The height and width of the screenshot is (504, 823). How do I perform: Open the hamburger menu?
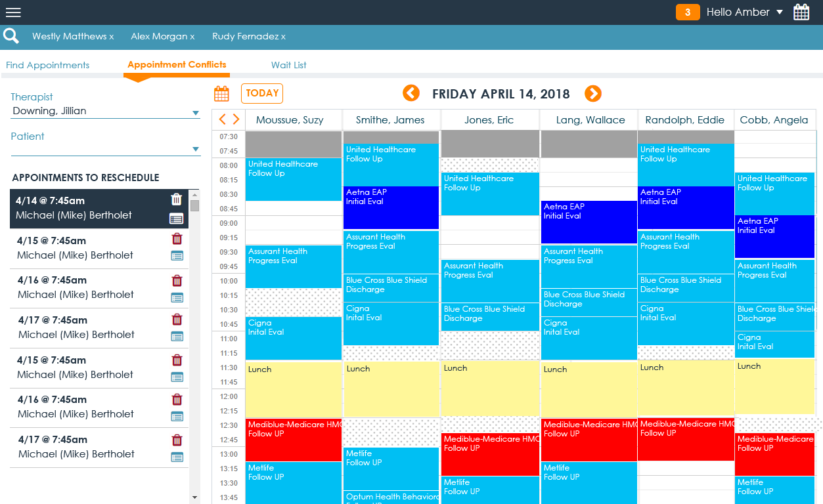[13, 12]
